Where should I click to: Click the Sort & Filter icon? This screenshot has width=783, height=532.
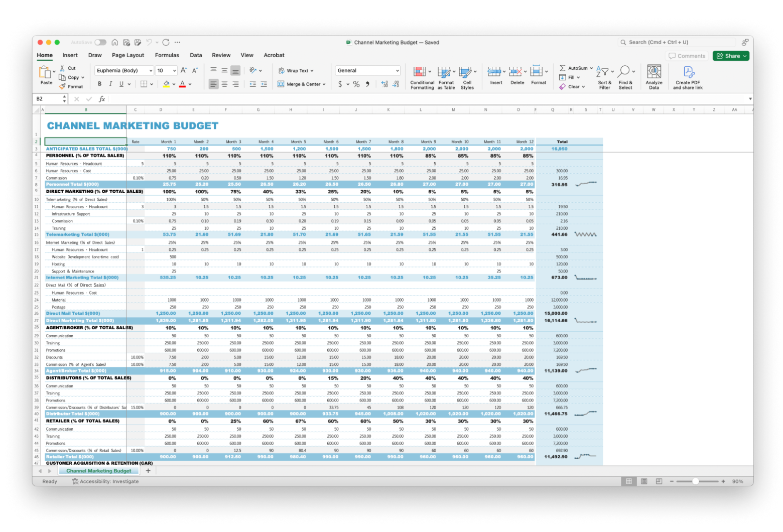click(x=602, y=72)
